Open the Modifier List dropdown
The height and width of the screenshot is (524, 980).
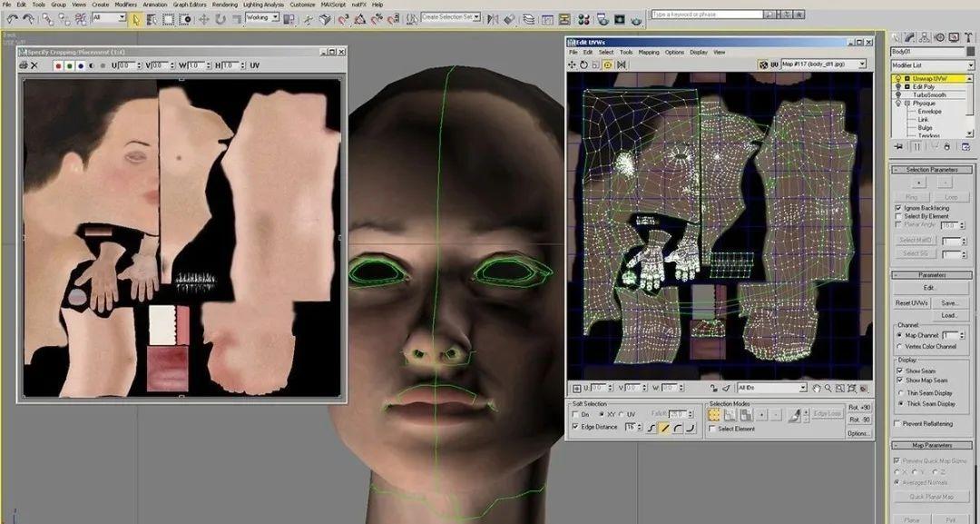point(932,66)
